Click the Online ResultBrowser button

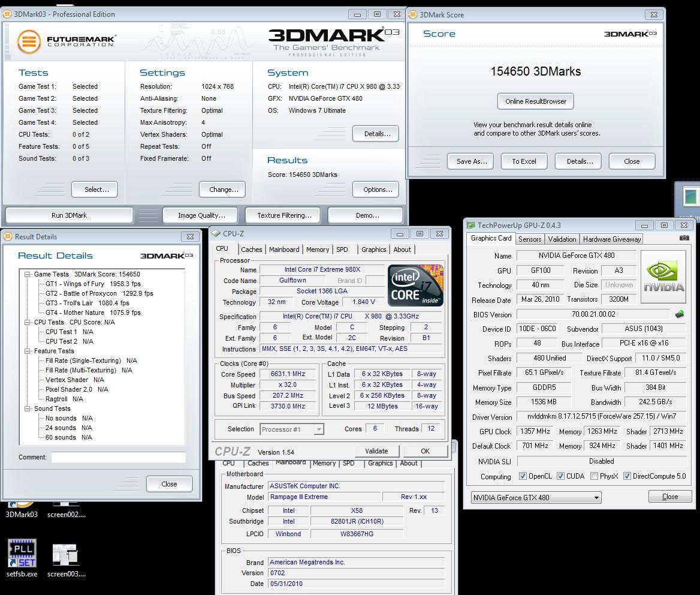(535, 101)
